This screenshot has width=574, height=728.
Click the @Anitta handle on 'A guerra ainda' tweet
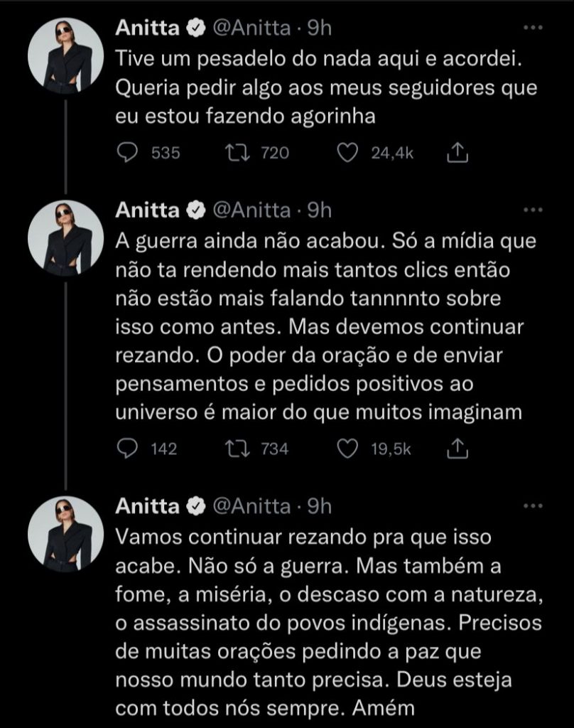coord(251,211)
